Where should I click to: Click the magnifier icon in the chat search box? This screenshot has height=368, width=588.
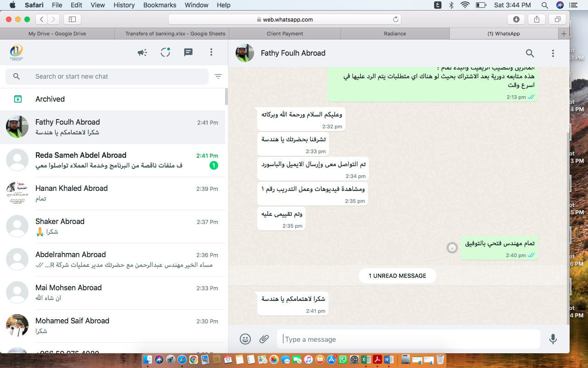tap(17, 76)
